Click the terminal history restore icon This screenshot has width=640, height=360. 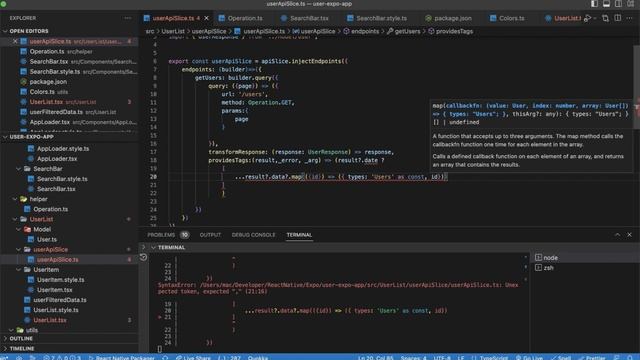click(x=143, y=257)
